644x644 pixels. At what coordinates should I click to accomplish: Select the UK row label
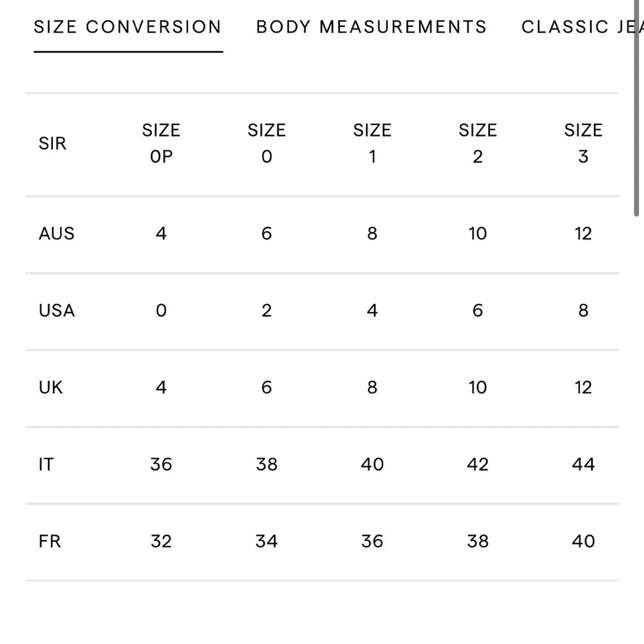pos(51,388)
